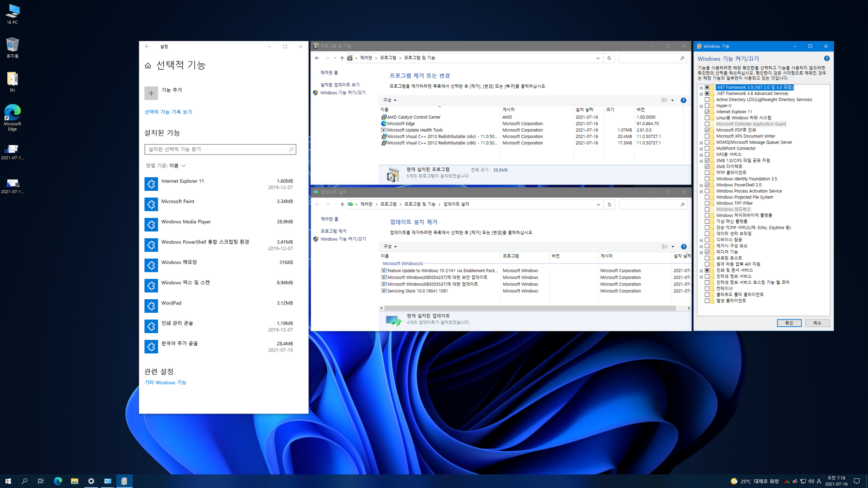This screenshot has width=868, height=488.
Task: Click the installed features search field
Action: pos(220,149)
